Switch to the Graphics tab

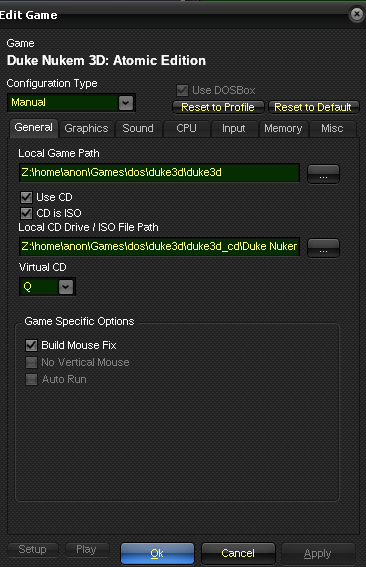click(x=86, y=129)
